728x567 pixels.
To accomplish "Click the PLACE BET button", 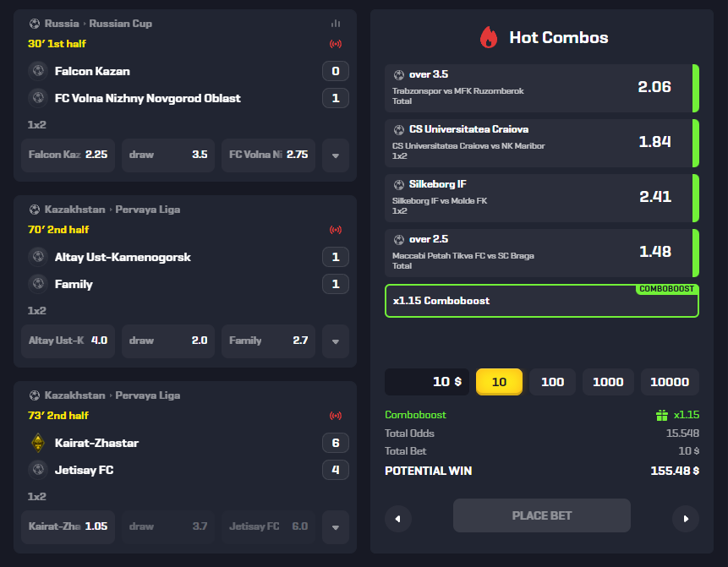I will (x=542, y=515).
